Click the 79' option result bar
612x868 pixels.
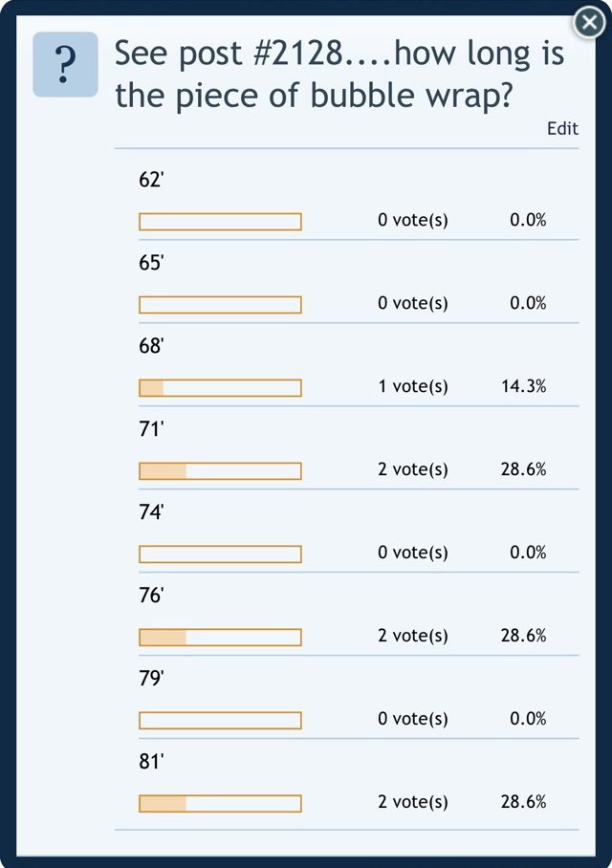[x=221, y=720]
